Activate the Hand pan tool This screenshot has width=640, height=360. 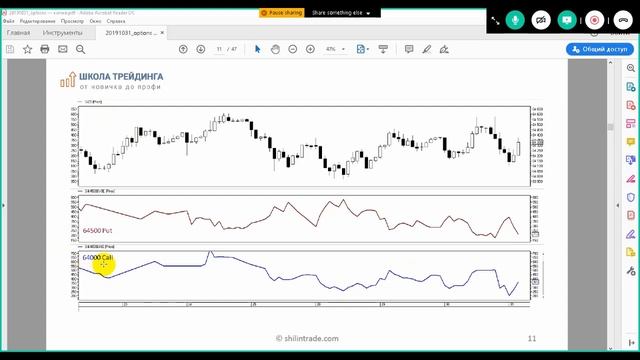(x=275, y=49)
